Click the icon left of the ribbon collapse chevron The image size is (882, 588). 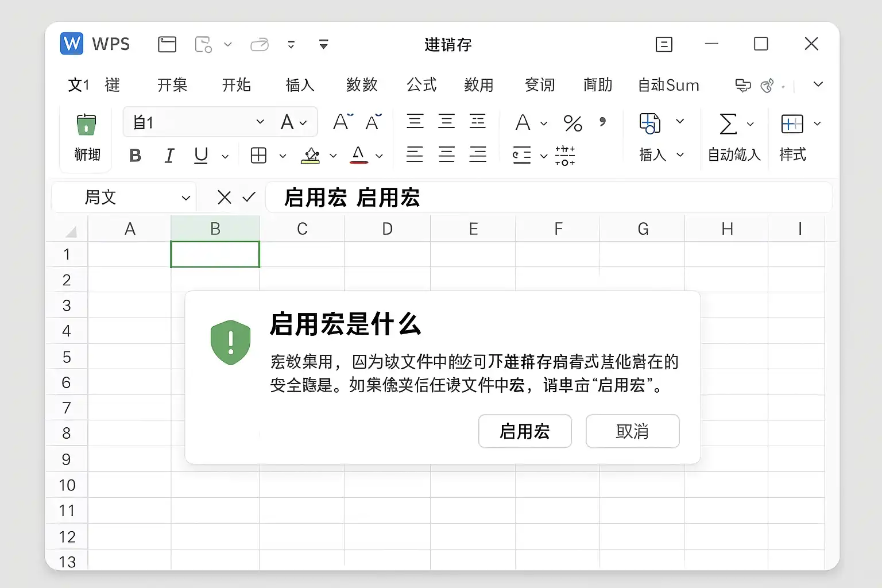pyautogui.click(x=767, y=86)
